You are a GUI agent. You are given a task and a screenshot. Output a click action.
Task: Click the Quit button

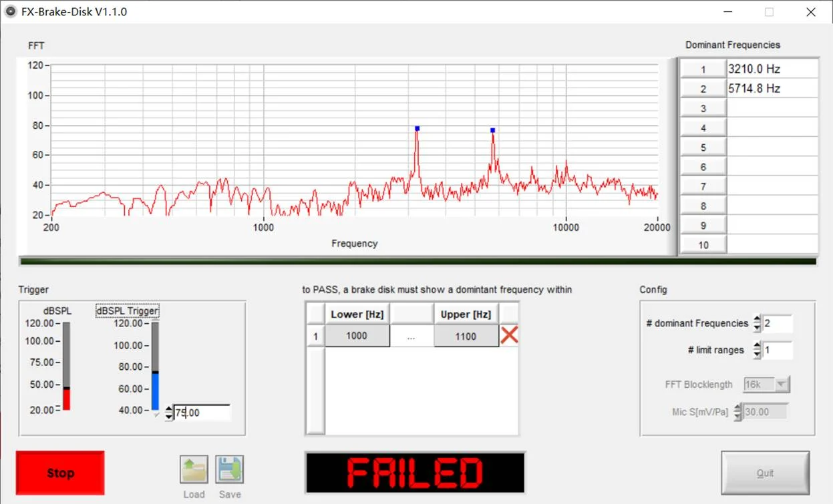765,473
